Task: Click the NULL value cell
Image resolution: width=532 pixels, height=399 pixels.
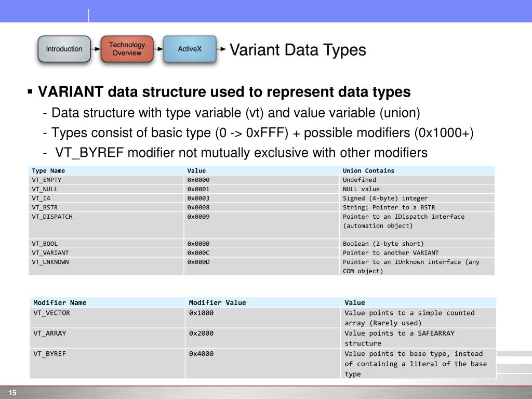Action: click(417, 189)
